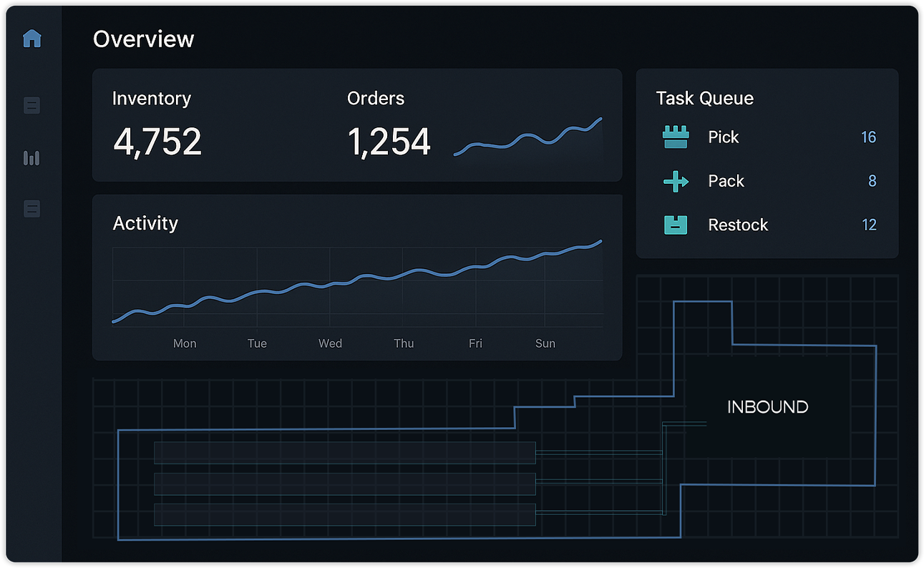Select Fri on the Activity chart axis
Viewport: 924px width, 568px height.
pyautogui.click(x=475, y=343)
